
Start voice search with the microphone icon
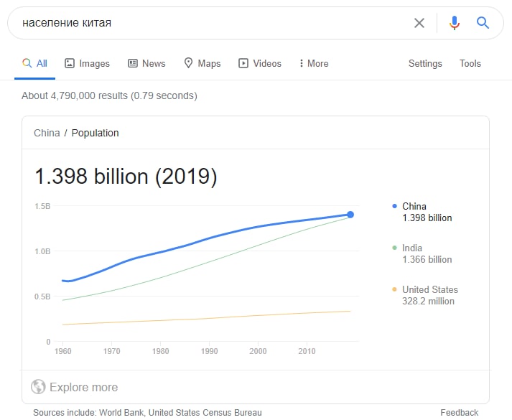coord(455,23)
